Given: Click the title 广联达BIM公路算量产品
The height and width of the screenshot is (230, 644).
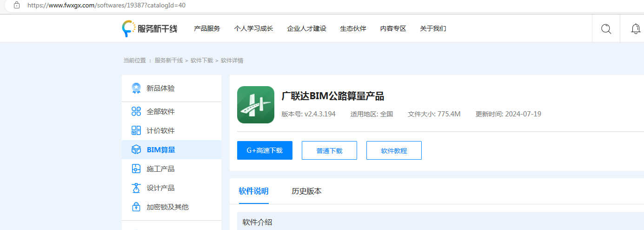Looking at the screenshot, I should coord(333,96).
